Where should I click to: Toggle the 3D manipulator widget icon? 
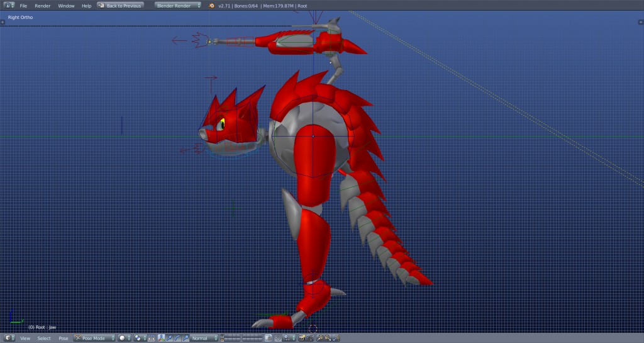[x=161, y=338]
